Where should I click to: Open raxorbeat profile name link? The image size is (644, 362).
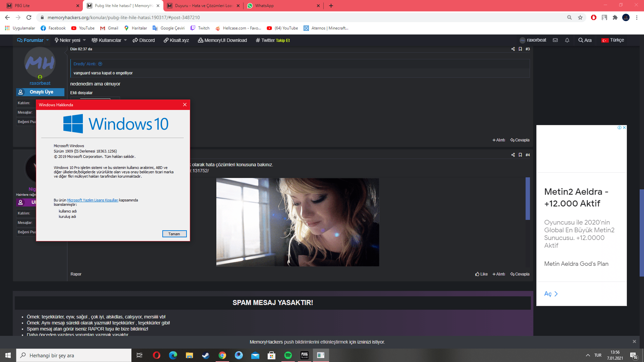pos(40,83)
